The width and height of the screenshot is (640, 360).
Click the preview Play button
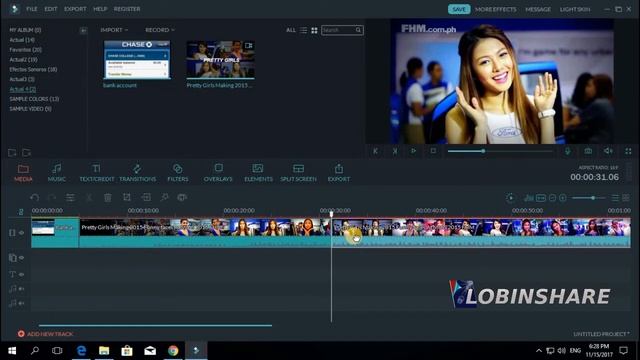click(x=413, y=151)
